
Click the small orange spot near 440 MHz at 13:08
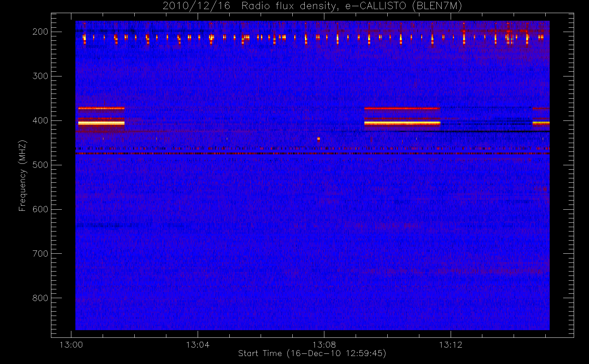319,139
